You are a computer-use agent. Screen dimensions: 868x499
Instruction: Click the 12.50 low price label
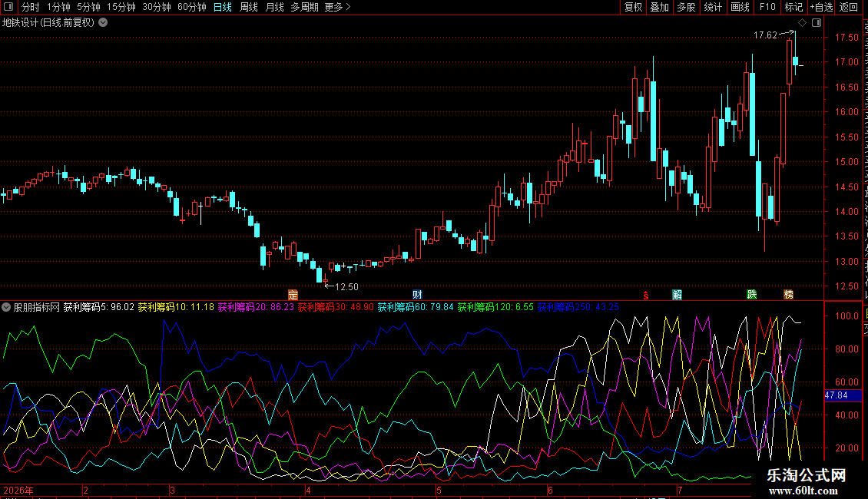pos(346,287)
